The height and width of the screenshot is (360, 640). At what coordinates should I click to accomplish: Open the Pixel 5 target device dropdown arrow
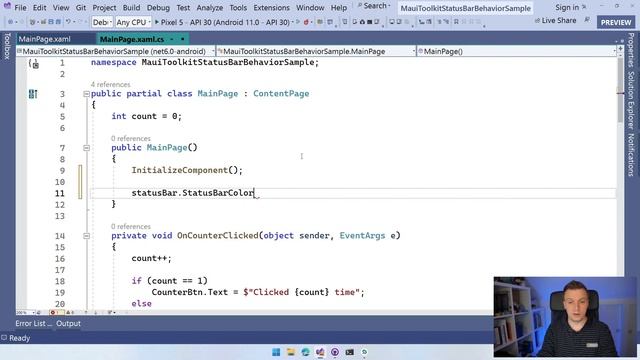[293, 22]
